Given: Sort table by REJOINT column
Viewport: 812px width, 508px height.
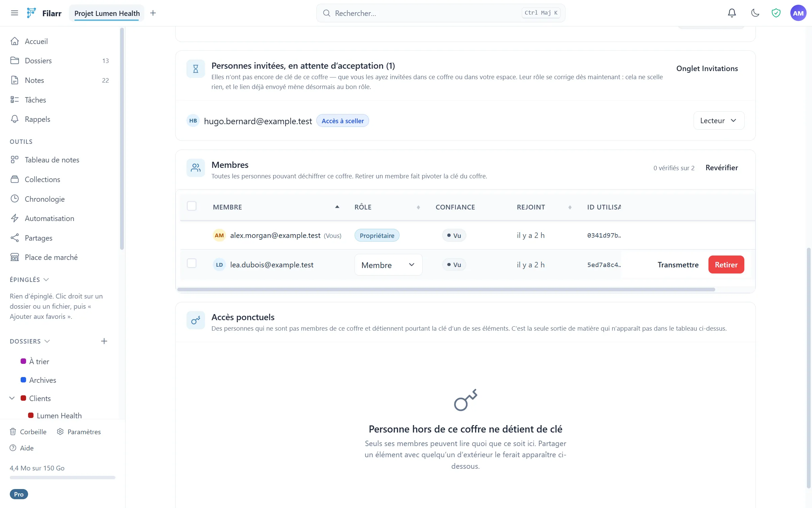Looking at the screenshot, I should [x=544, y=207].
